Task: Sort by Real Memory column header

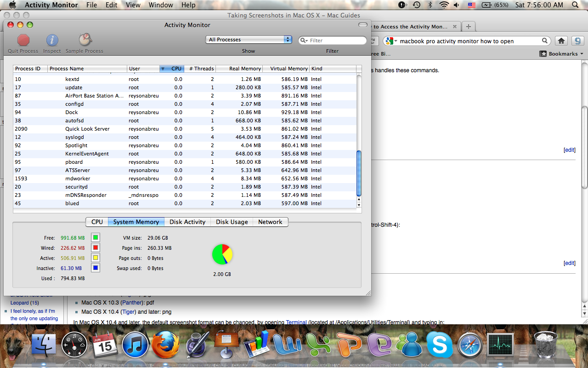Action: point(239,69)
